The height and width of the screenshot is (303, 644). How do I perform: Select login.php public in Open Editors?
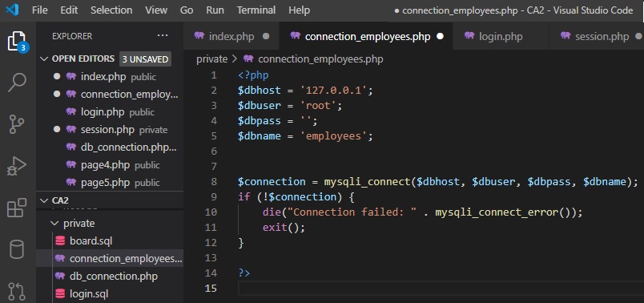point(110,112)
